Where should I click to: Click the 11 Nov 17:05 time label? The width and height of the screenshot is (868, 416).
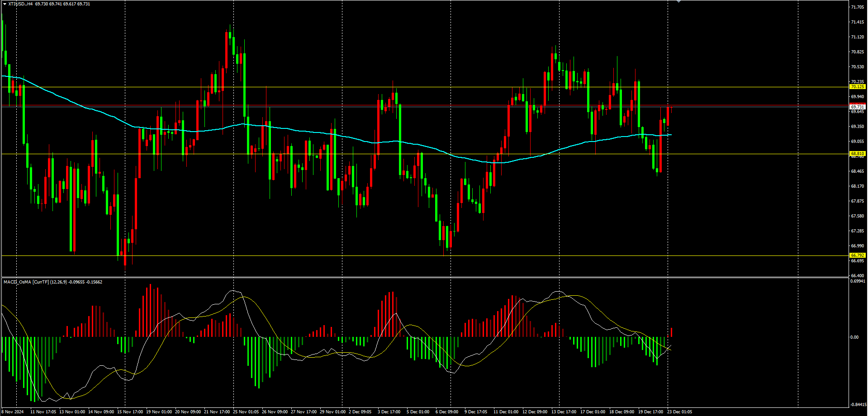click(x=43, y=412)
